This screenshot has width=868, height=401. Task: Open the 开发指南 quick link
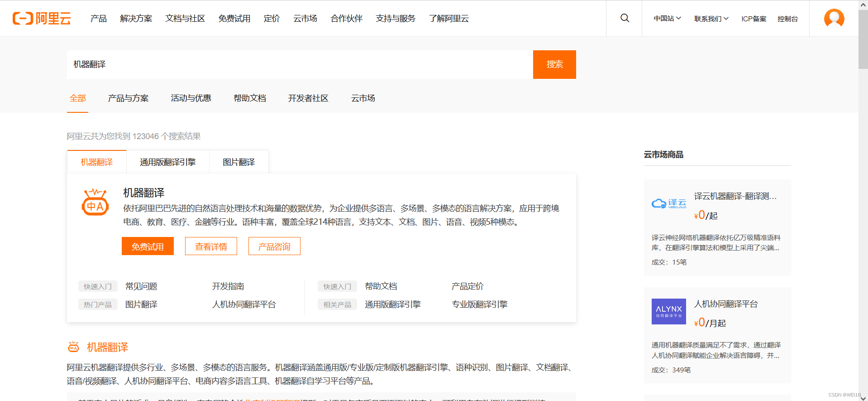pyautogui.click(x=228, y=286)
